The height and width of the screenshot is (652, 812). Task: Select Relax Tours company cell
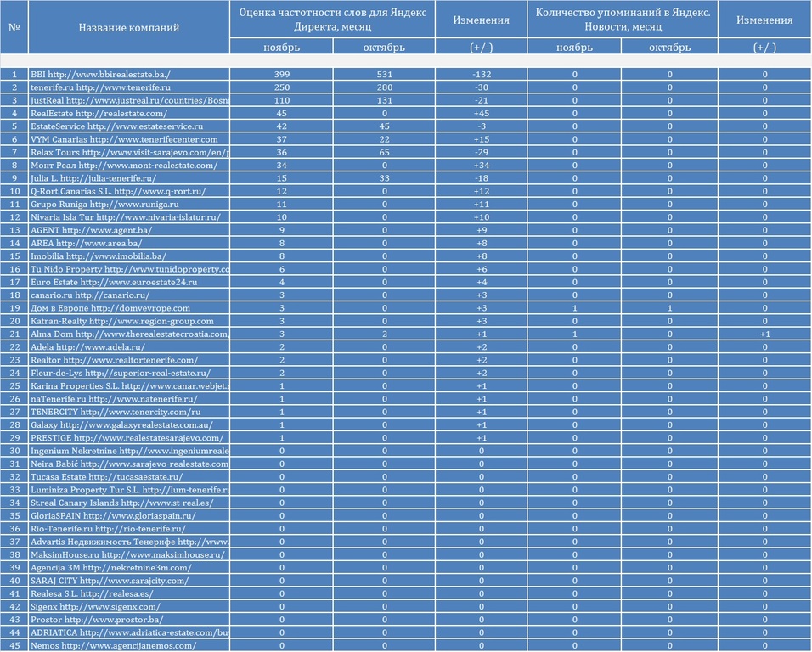pyautogui.click(x=129, y=152)
